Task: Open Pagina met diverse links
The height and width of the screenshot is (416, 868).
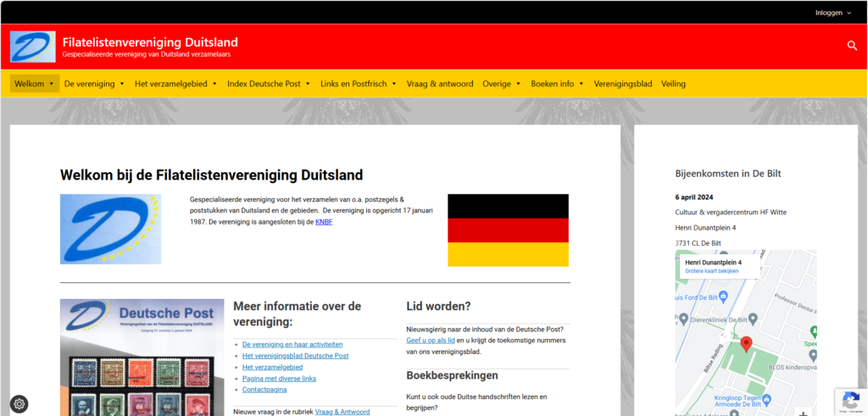Action: point(279,379)
